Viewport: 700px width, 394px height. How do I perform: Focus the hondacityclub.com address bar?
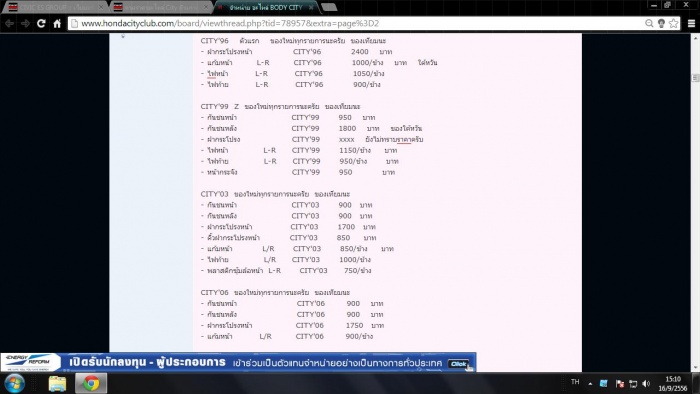coord(357,23)
